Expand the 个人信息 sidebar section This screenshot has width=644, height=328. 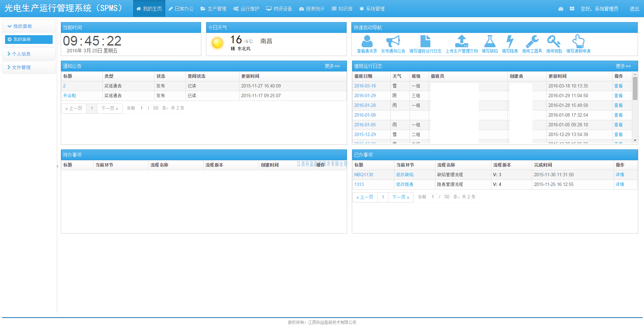pyautogui.click(x=29, y=54)
